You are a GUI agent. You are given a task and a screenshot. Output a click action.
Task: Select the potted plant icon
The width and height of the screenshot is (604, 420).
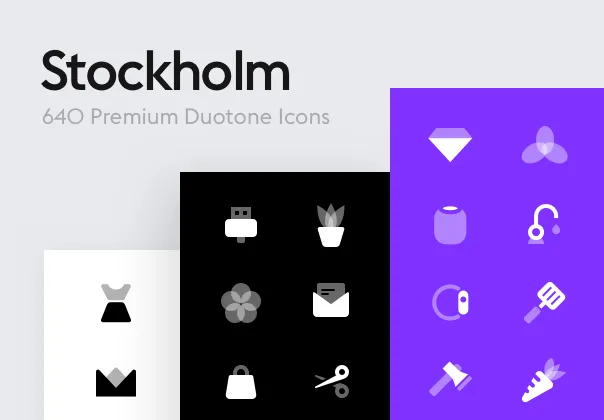331,225
